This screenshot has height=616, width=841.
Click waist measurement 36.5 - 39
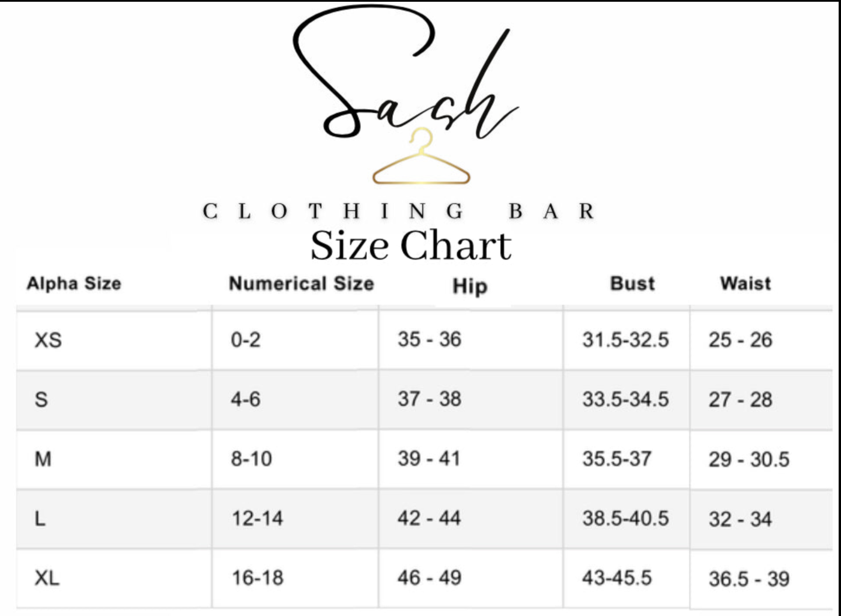[x=749, y=579]
